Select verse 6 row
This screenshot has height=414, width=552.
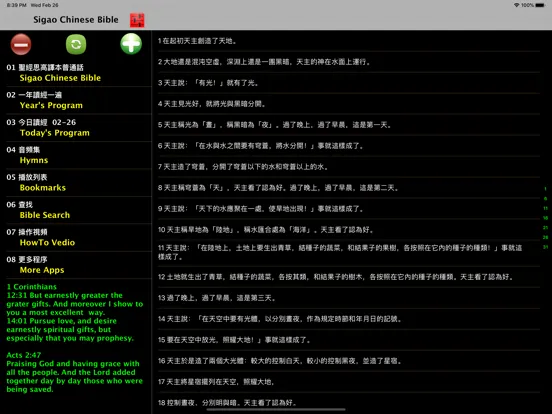click(x=349, y=146)
